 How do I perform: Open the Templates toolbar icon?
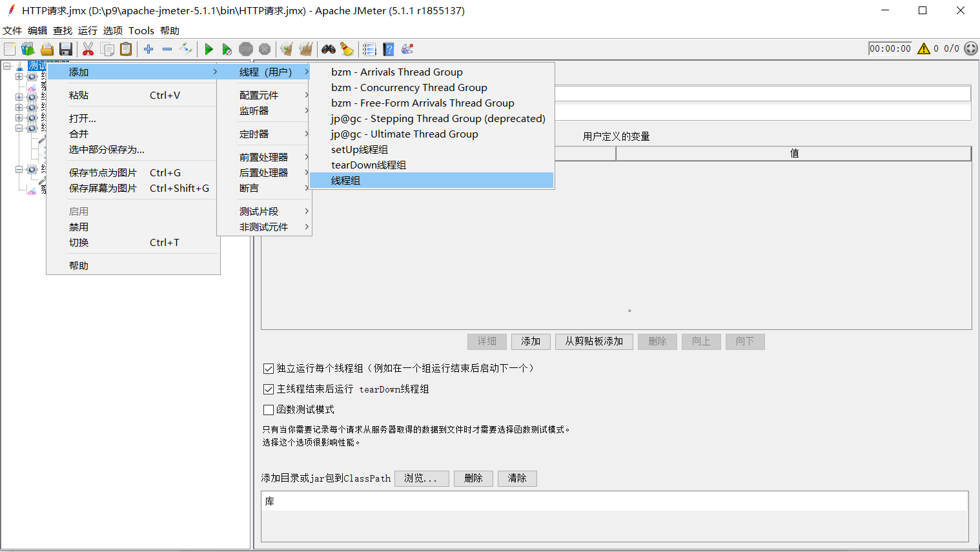click(x=28, y=49)
